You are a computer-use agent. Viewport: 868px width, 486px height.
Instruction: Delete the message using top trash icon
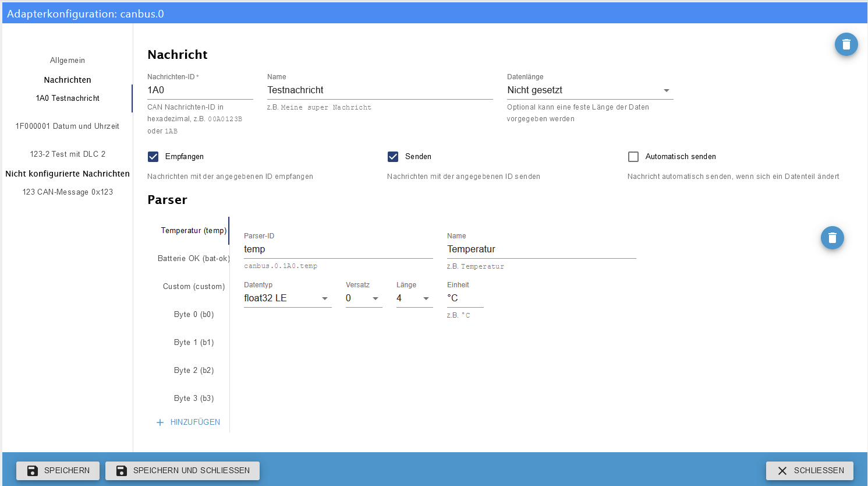click(846, 44)
